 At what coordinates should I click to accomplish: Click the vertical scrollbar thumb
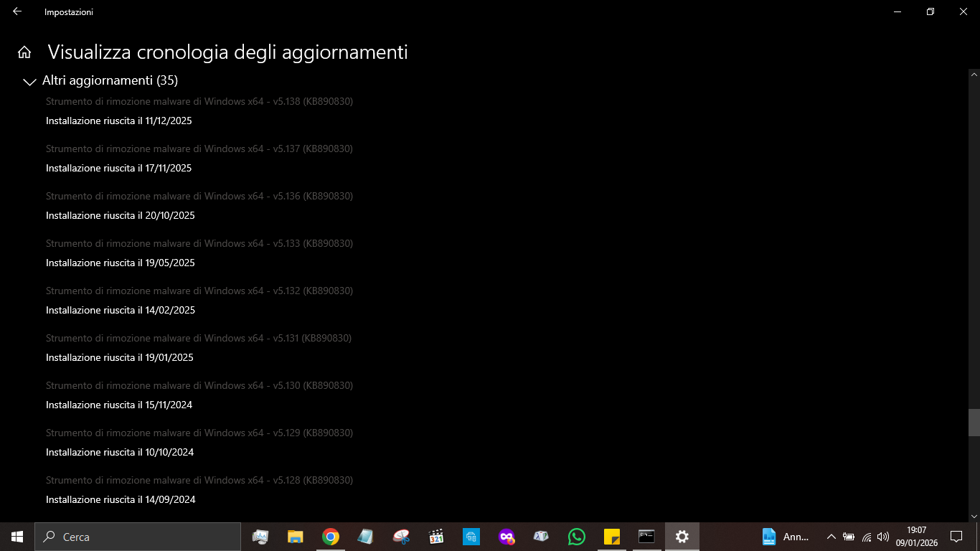click(x=974, y=423)
